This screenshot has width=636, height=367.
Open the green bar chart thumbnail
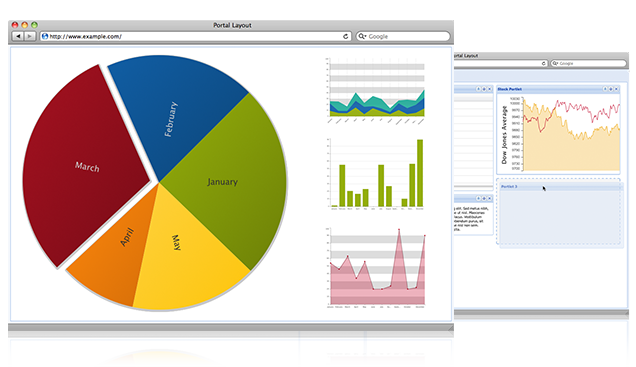click(x=376, y=174)
